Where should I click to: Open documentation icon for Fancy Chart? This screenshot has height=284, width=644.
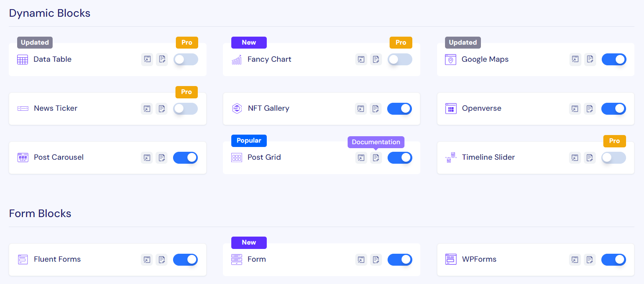coord(376,59)
